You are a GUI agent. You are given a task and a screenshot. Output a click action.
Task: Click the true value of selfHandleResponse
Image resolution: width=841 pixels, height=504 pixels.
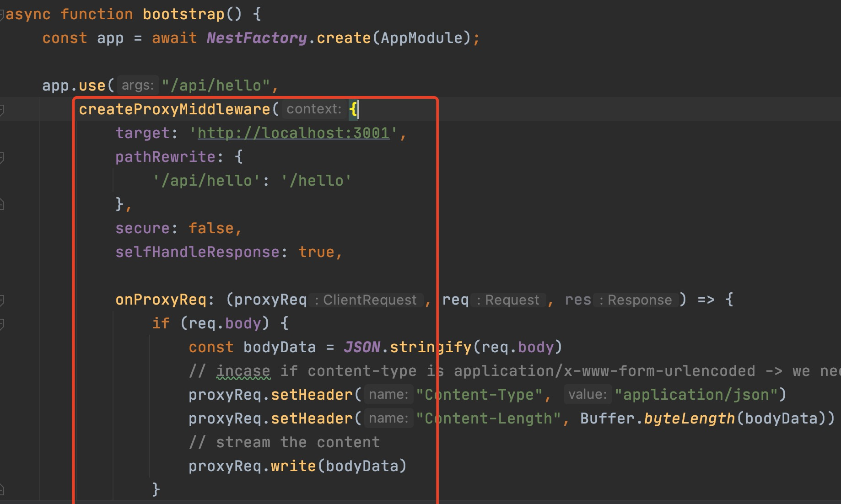pyautogui.click(x=316, y=252)
